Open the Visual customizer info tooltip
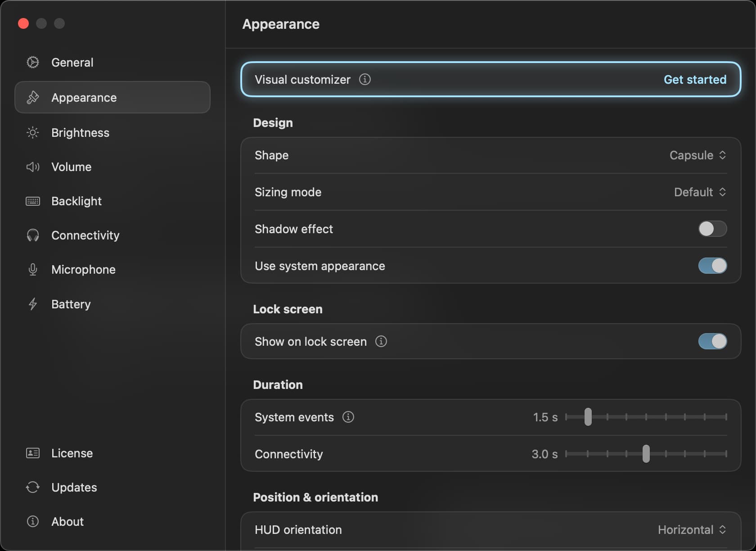 coord(364,79)
